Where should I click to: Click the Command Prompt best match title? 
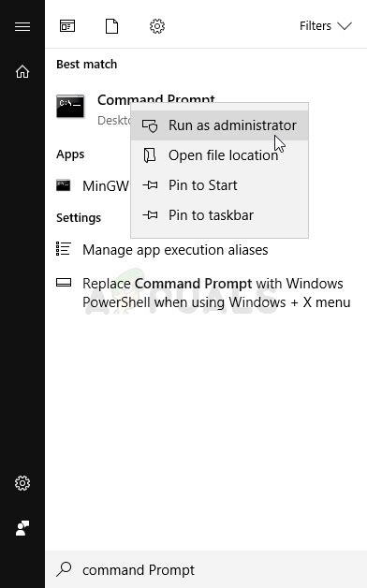(x=156, y=99)
